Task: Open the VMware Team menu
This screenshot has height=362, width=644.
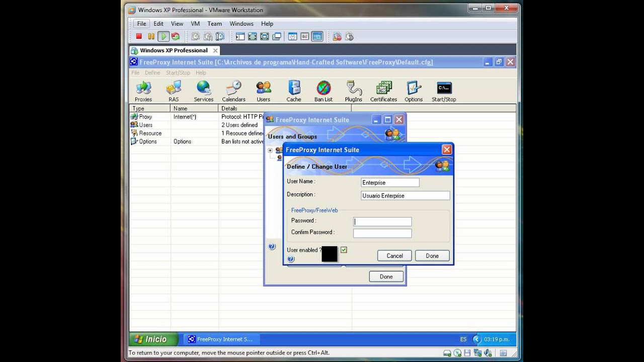Action: [214, 24]
